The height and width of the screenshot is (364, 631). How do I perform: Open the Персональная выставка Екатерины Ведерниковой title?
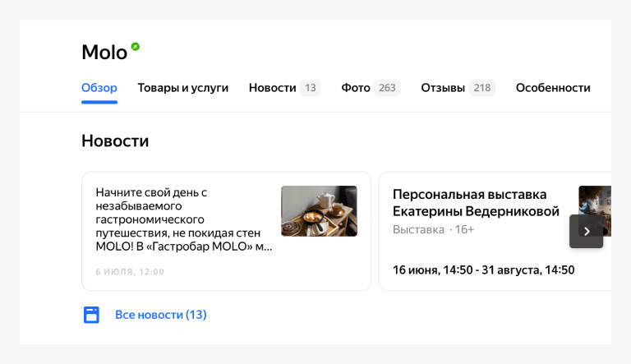476,202
